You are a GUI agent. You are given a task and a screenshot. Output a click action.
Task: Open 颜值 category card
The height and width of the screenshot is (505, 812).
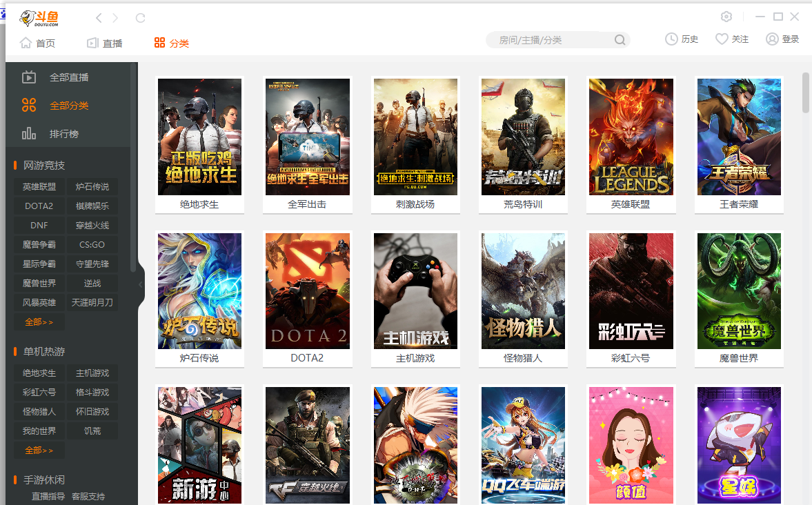[631, 445]
